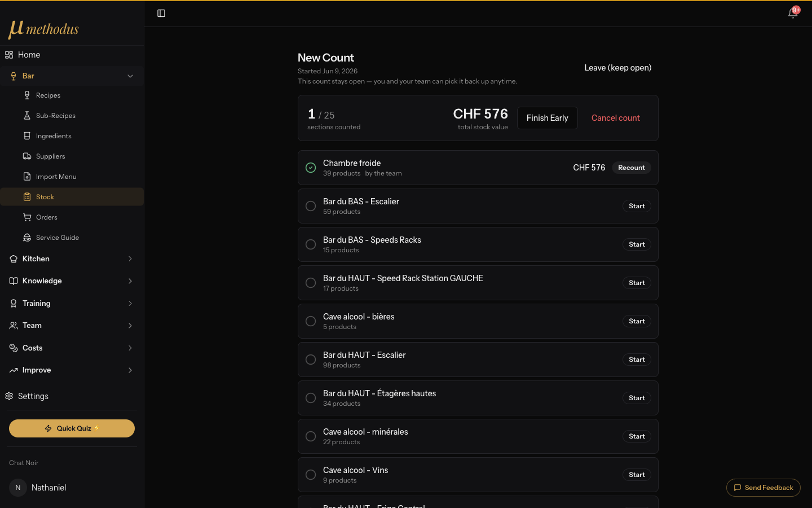Click the Sub-Recipes flask icon
This screenshot has height=508, width=812.
(27, 116)
